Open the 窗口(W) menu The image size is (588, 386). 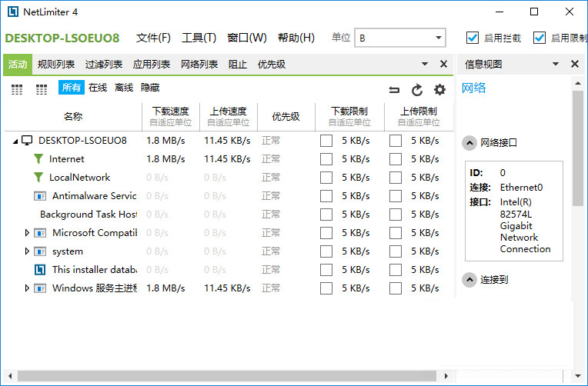[x=247, y=38]
